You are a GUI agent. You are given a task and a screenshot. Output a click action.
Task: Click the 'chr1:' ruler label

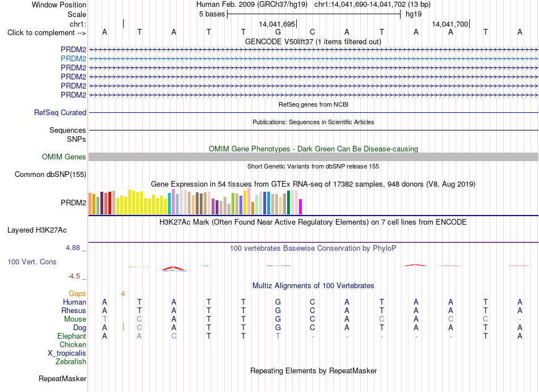coord(78,24)
